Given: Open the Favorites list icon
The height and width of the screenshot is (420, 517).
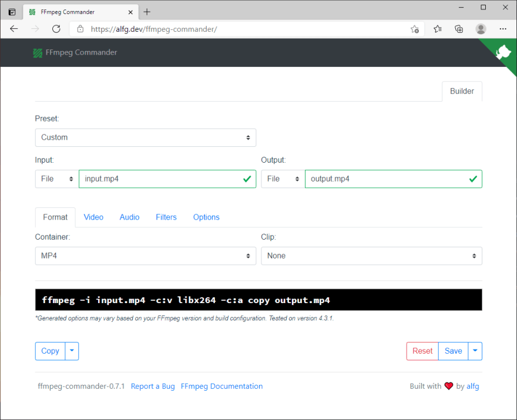Looking at the screenshot, I should [438, 29].
